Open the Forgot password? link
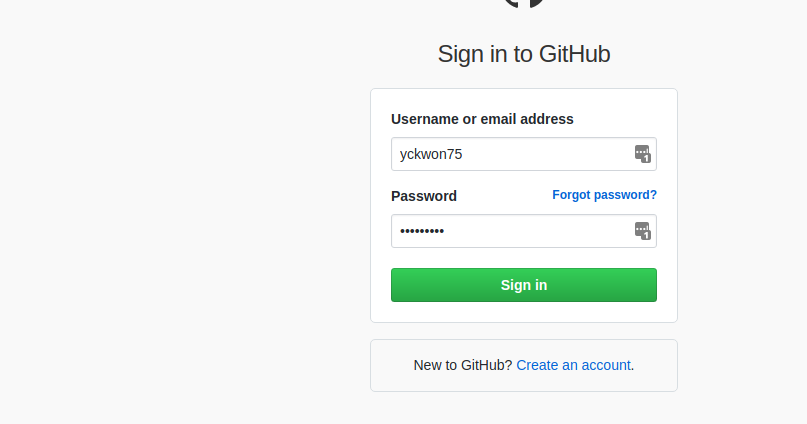This screenshot has height=424, width=807. click(604, 195)
